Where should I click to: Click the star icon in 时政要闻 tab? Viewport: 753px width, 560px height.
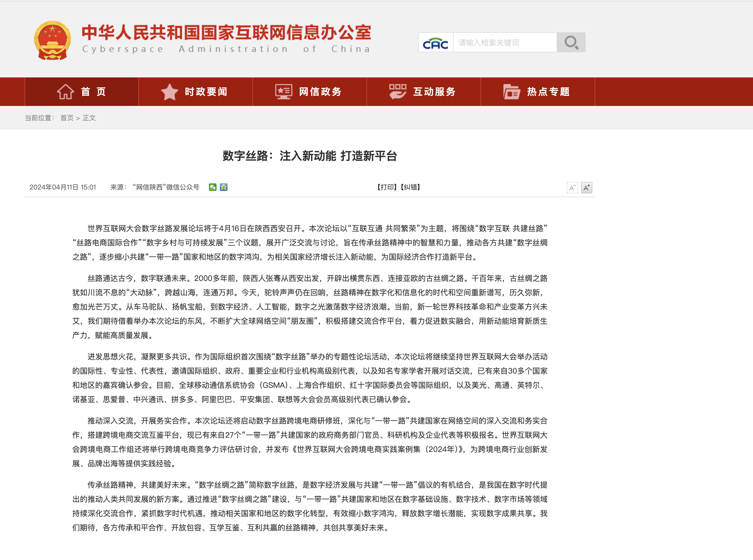pos(170,92)
